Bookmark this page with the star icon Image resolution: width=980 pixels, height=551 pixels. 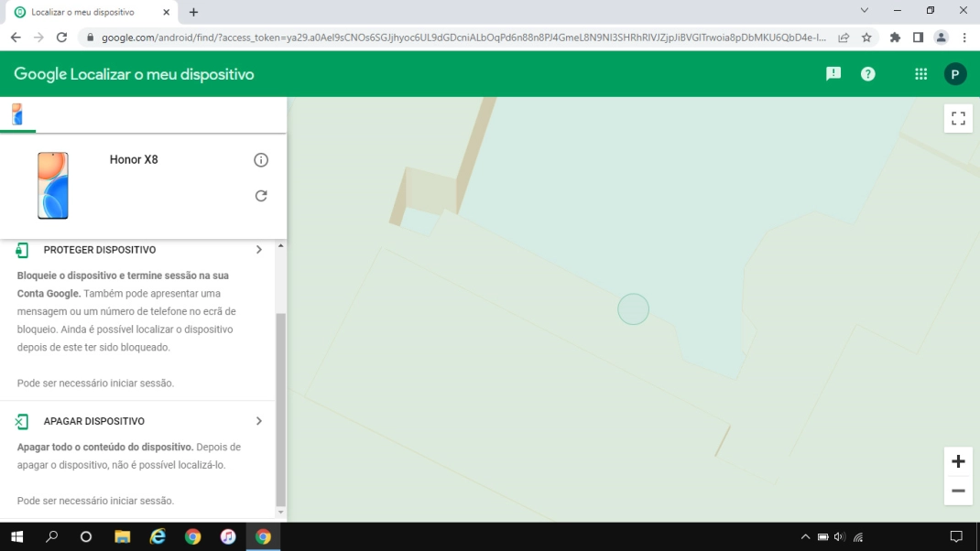[866, 39]
